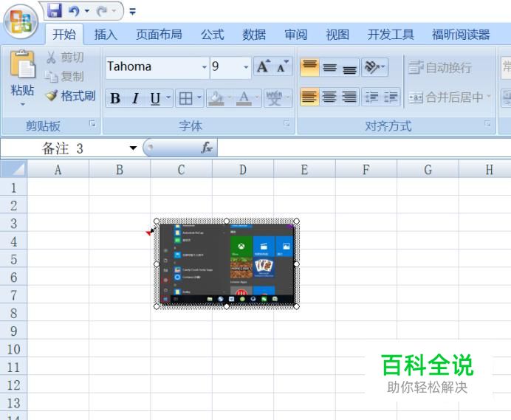
Task: Switch to the 开始 tab
Action: click(x=64, y=34)
